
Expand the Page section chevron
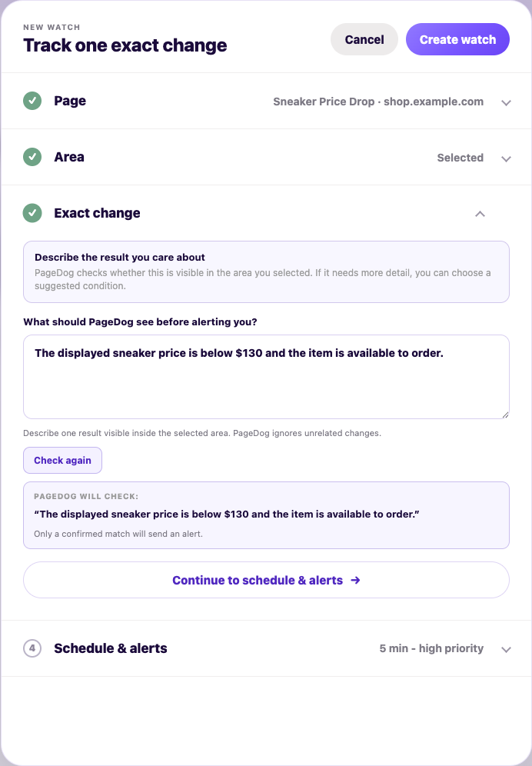506,102
